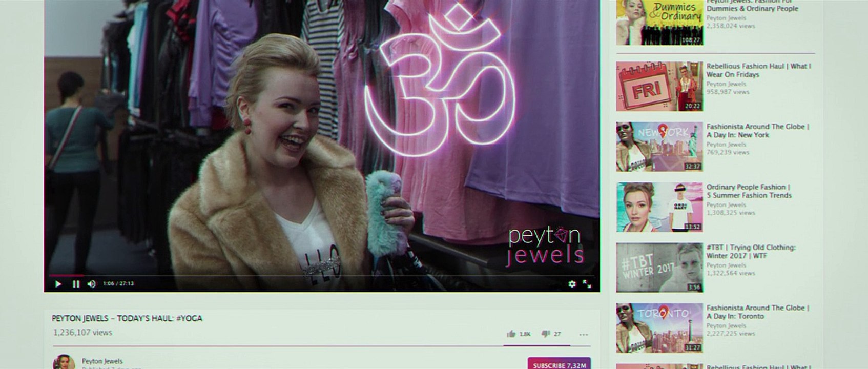
Task: Click '1,322,564 views' text
Action: click(731, 273)
